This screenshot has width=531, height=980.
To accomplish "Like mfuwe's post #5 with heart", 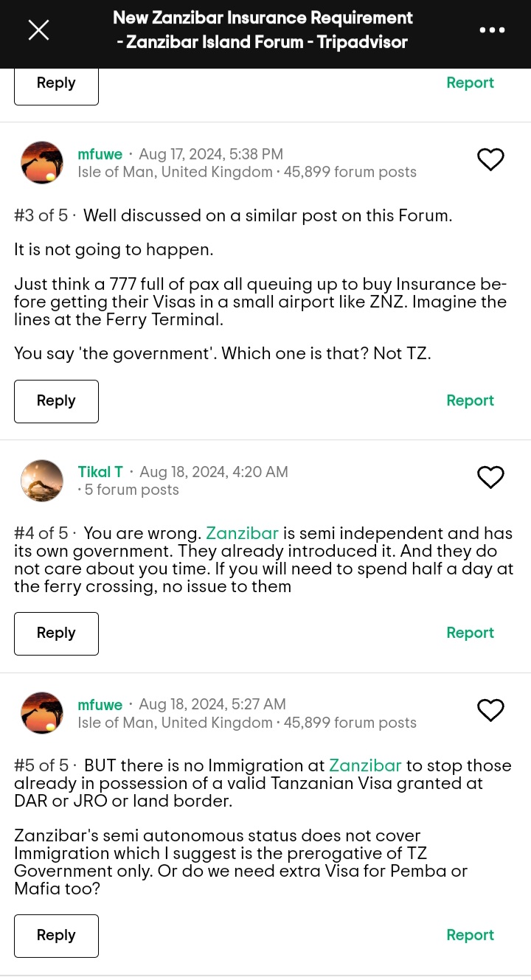I will (490, 710).
